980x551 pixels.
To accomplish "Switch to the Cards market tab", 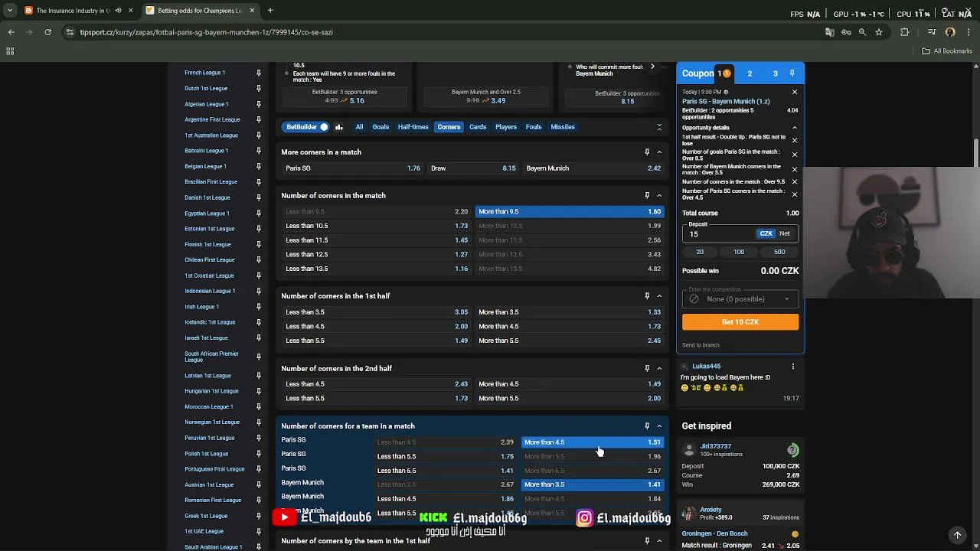I will (478, 127).
